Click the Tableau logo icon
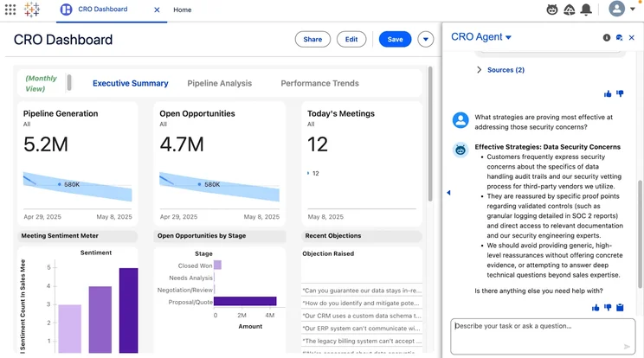This screenshot has width=644, height=358. pos(32,10)
